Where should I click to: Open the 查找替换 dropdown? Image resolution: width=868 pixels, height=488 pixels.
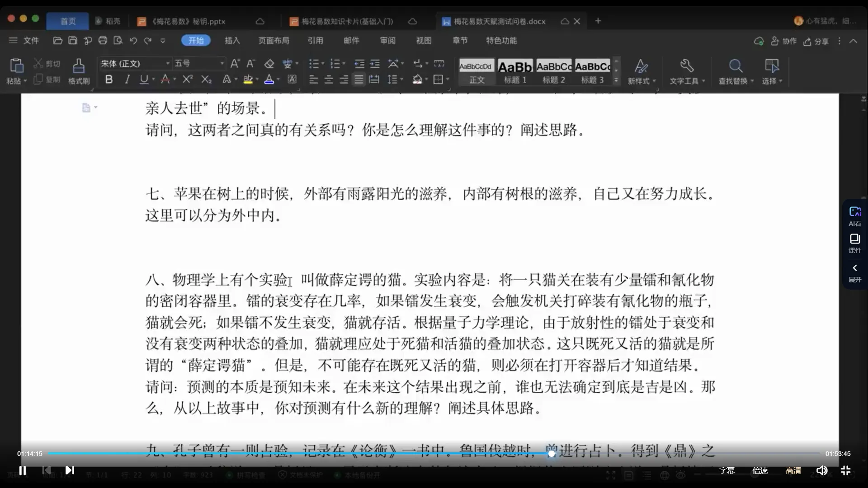pyautogui.click(x=752, y=81)
